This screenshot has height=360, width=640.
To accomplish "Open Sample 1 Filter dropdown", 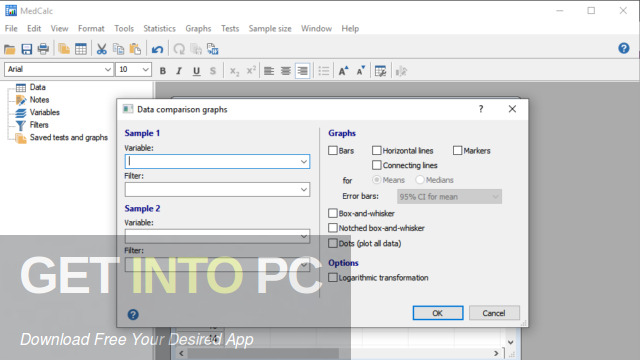I will coord(304,190).
